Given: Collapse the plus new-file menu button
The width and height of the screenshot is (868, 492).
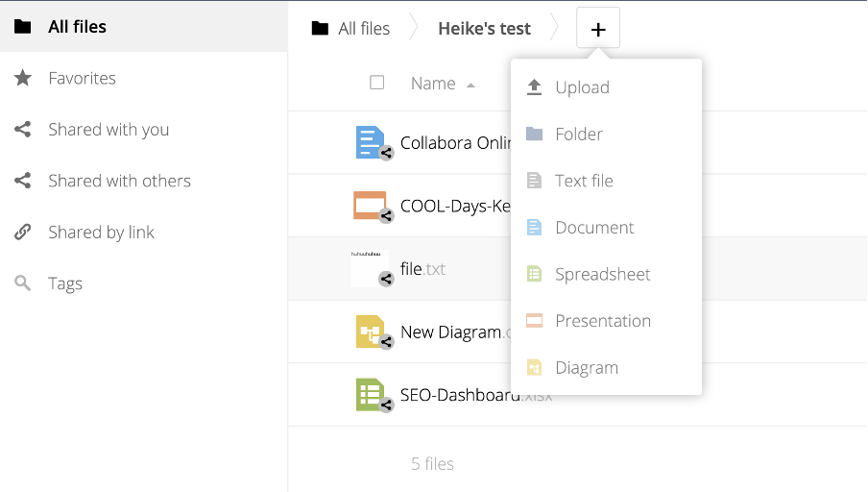Looking at the screenshot, I should click(598, 29).
